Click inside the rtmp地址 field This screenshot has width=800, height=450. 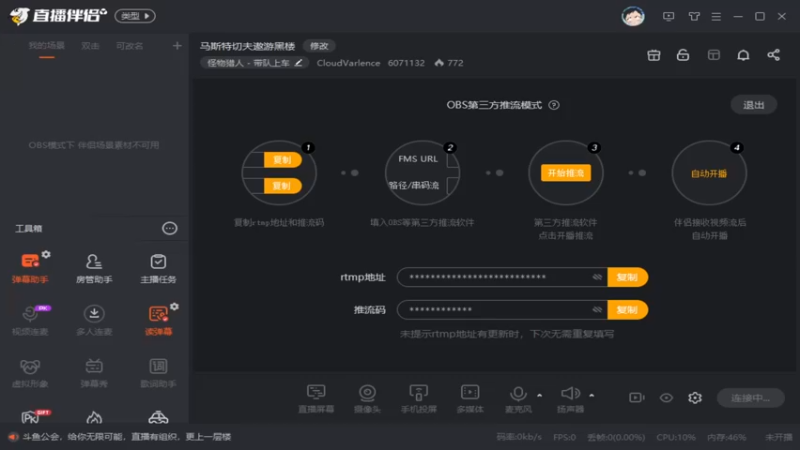coord(502,277)
